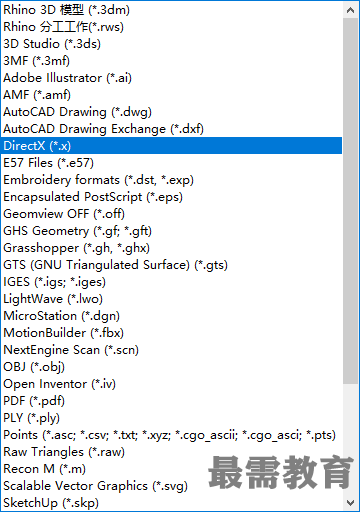360x512 pixels.
Task: Pick IGES (*.igs; *.iges) format
Action: coord(171,282)
